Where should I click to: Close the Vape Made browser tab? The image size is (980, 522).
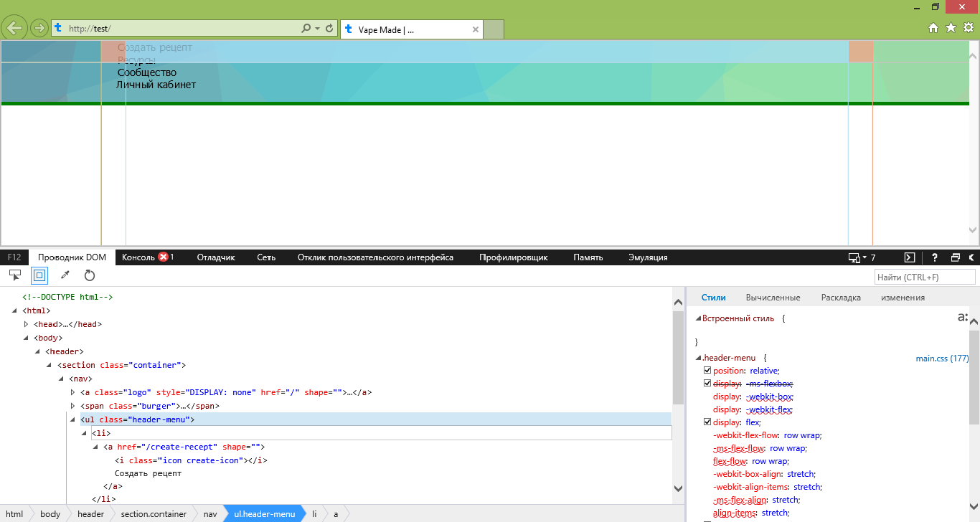475,29
